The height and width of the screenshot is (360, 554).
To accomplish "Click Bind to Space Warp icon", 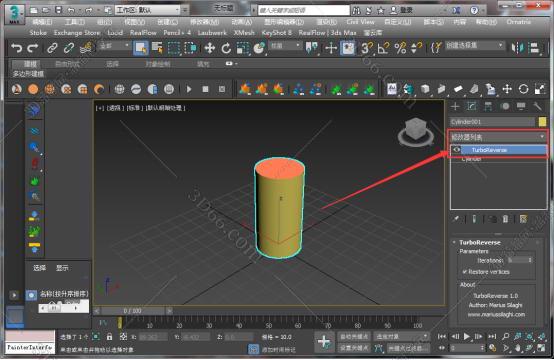I will [x=86, y=48].
